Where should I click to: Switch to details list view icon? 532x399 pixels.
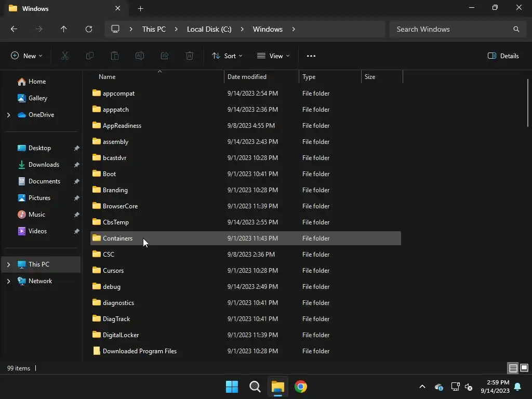[513, 368]
